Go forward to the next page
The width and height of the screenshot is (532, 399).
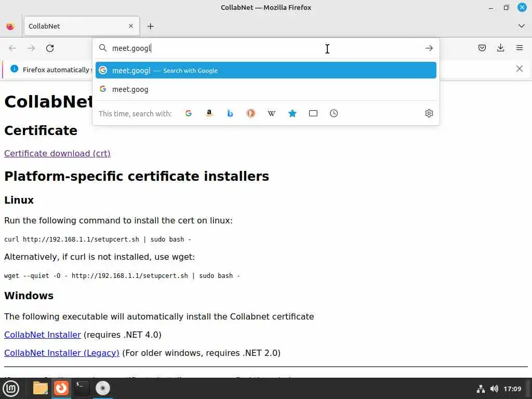click(x=31, y=48)
